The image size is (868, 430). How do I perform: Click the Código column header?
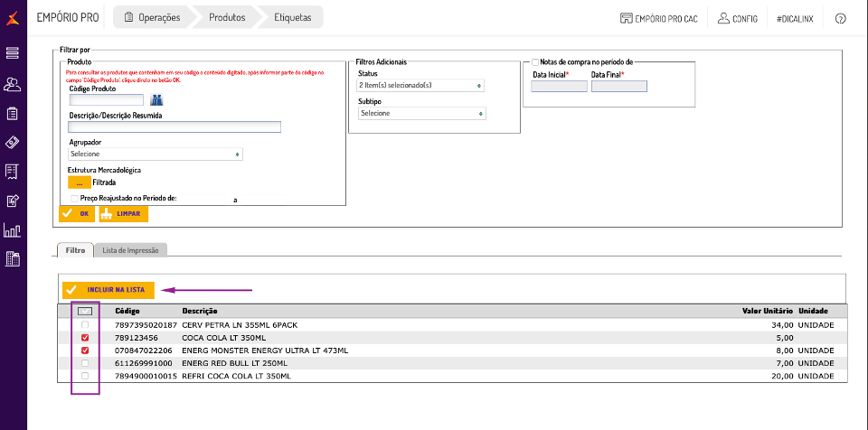pyautogui.click(x=127, y=311)
